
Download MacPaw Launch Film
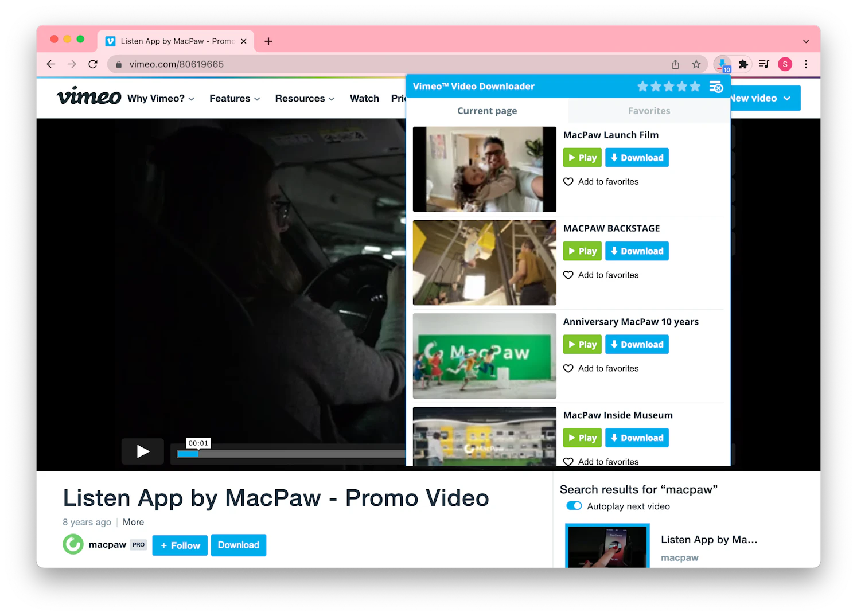637,158
